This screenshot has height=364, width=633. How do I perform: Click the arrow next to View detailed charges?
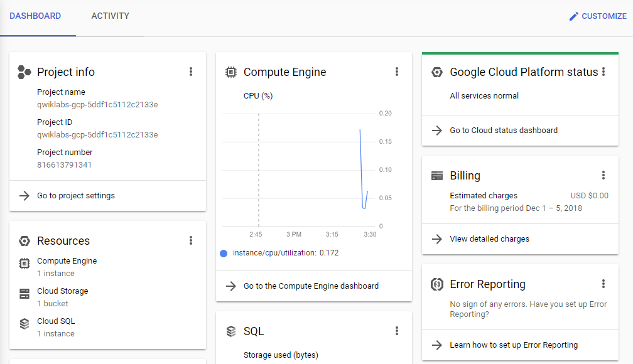(x=437, y=239)
